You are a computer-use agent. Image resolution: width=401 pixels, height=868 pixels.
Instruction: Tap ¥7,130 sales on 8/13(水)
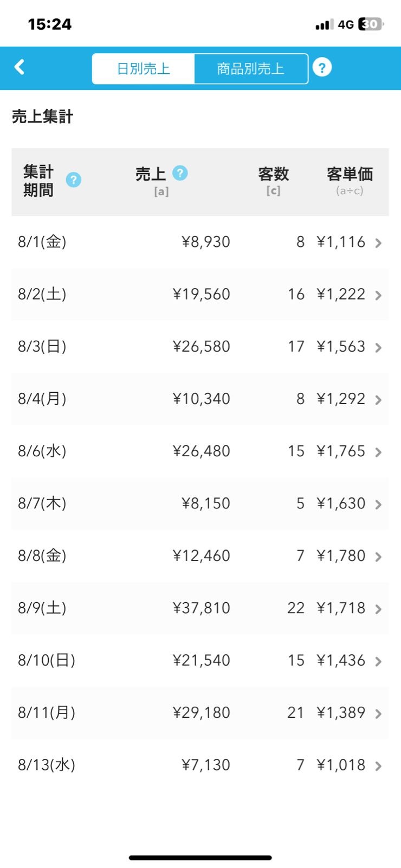(206, 765)
